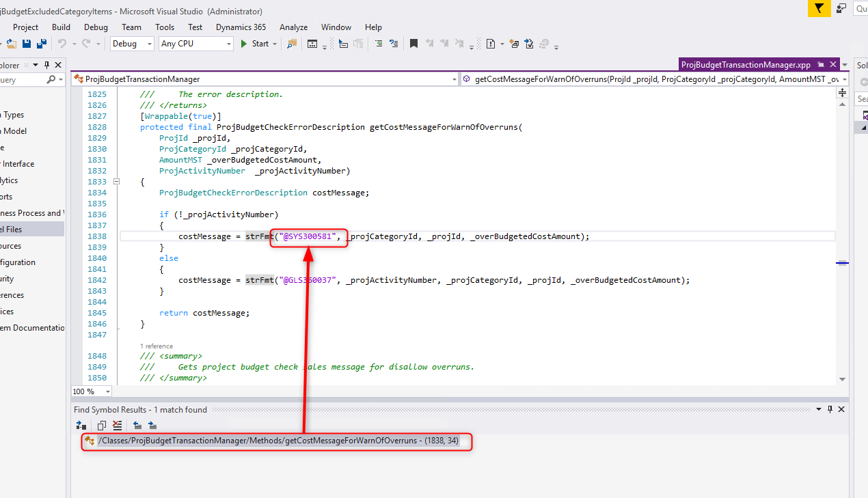The height and width of the screenshot is (498, 868).
Task: Save the ProjBudgetTransactionManager.xpp file
Action: pos(25,43)
